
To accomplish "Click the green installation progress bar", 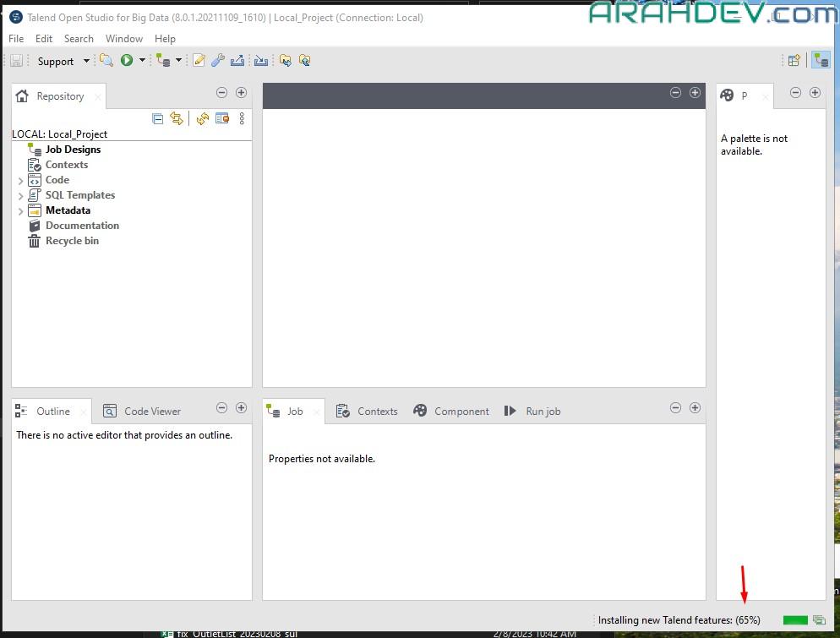I will coord(795,620).
